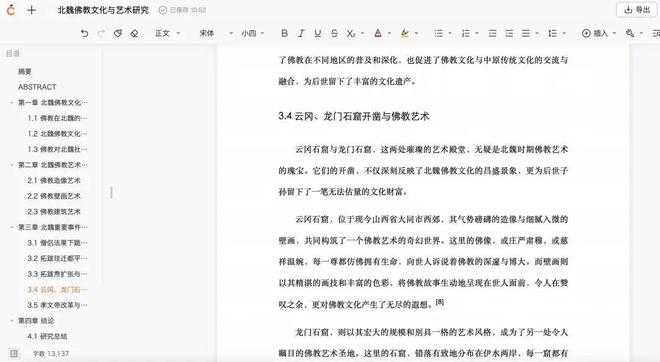Image resolution: width=660 pixels, height=362 pixels.
Task: Toggle italic formatting
Action: [301, 33]
